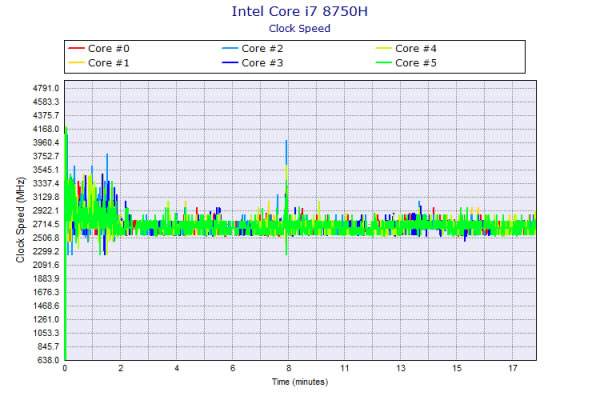The image size is (600, 400).
Task: Click the 15 minutes x-axis label
Action: coord(457,368)
